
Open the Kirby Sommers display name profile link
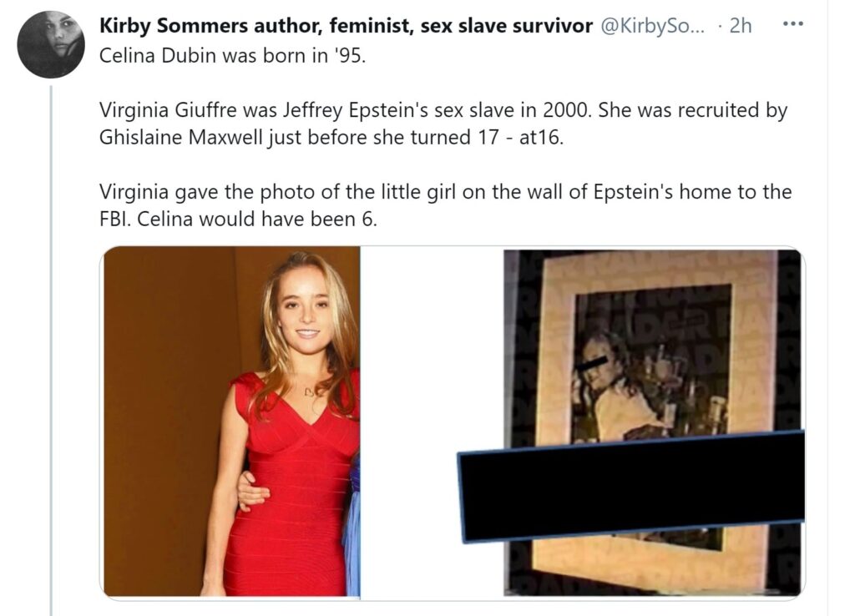pyautogui.click(x=346, y=26)
